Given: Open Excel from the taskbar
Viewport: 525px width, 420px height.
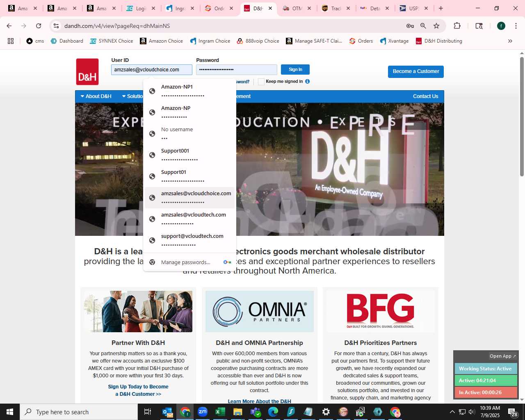Looking at the screenshot, I should click(x=220, y=412).
